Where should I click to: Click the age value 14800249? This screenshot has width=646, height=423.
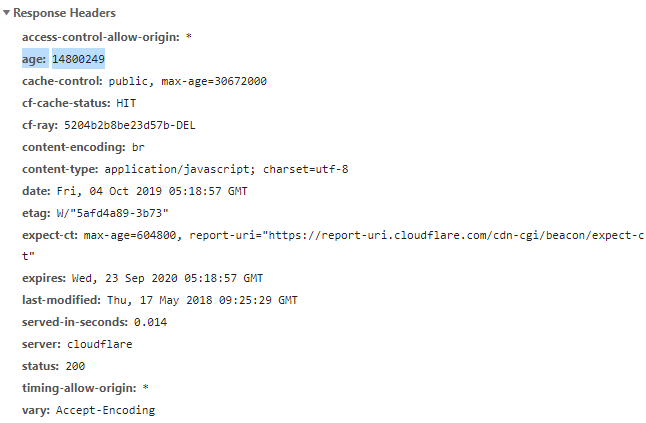pos(78,59)
